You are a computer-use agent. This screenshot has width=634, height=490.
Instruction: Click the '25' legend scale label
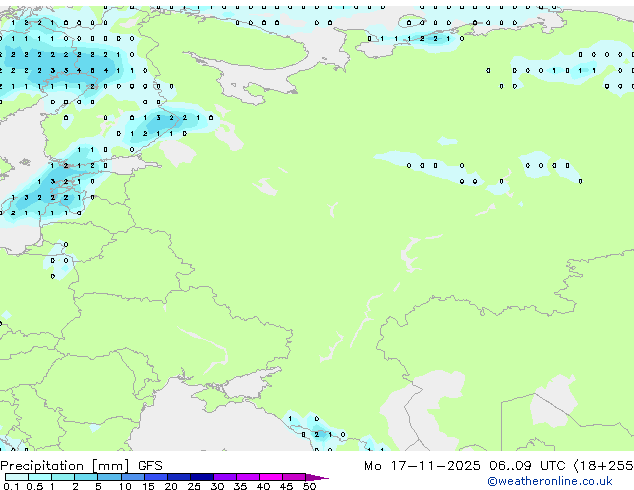point(194,486)
